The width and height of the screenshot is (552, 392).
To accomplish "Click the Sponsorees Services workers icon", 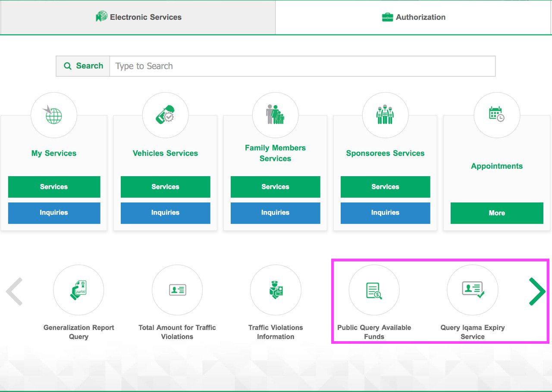I will point(385,115).
